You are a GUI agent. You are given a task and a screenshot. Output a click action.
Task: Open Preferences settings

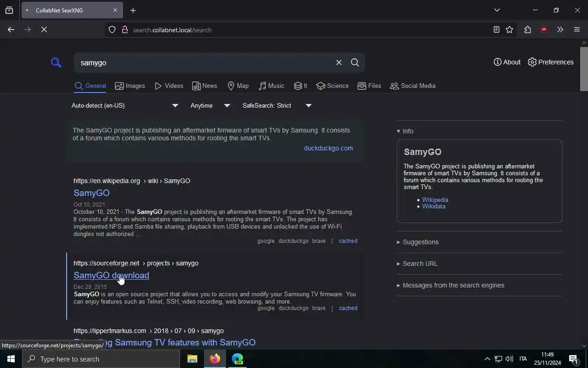[550, 62]
